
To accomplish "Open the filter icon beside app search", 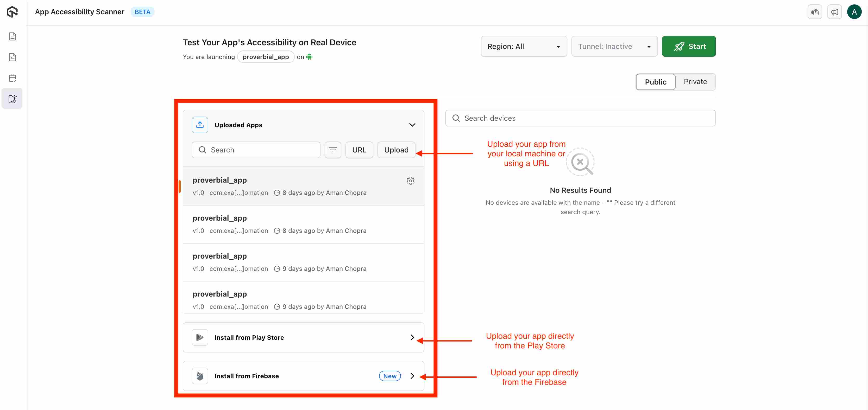I will tap(332, 150).
